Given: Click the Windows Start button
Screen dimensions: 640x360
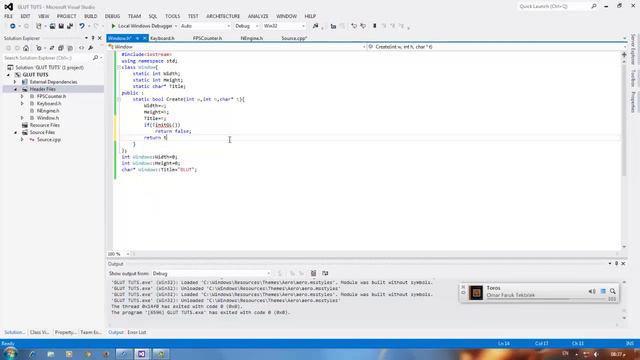Looking at the screenshot, I should click(x=10, y=353).
